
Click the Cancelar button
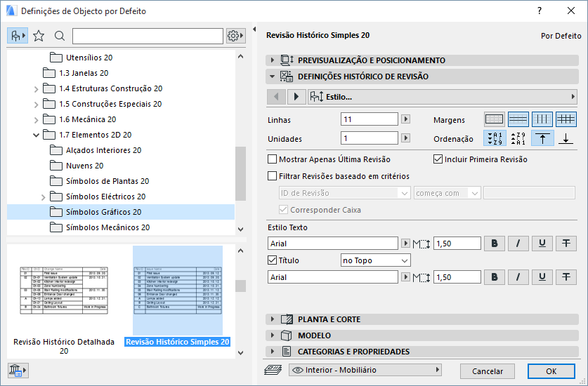click(x=487, y=371)
